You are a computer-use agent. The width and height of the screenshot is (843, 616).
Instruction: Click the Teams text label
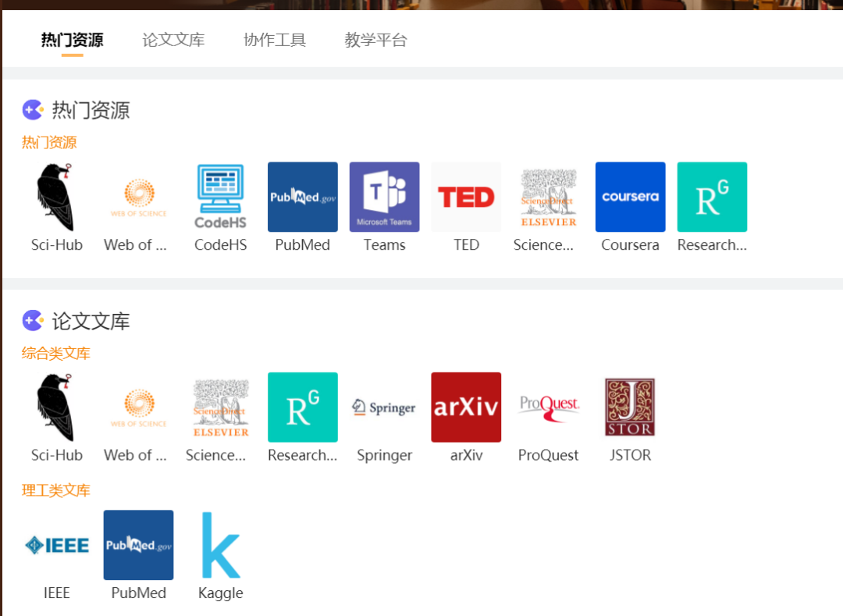384,245
